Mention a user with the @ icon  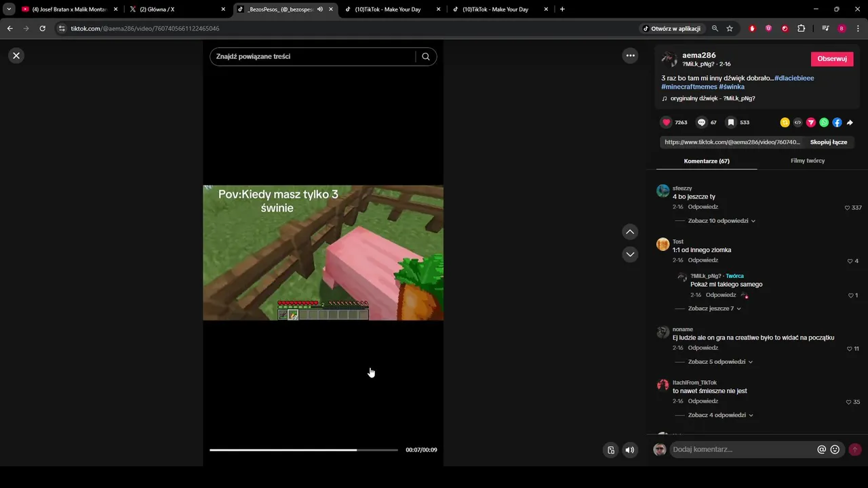click(821, 449)
